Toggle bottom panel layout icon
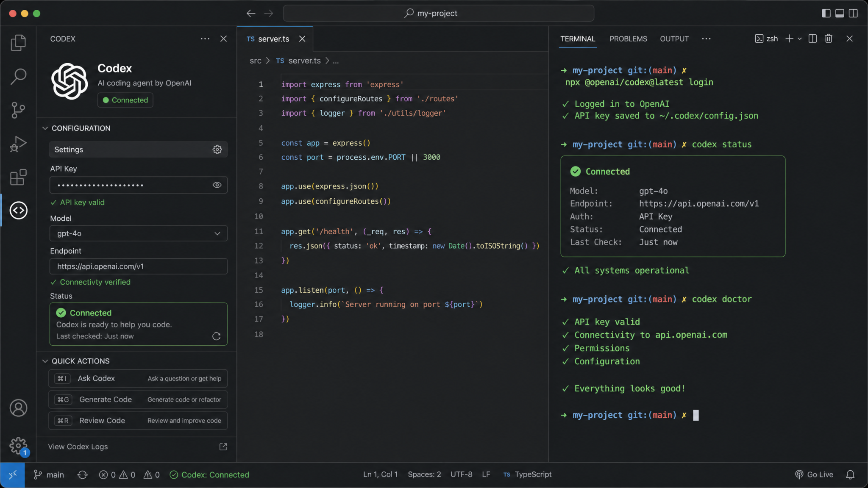The height and width of the screenshot is (488, 868). [x=840, y=13]
